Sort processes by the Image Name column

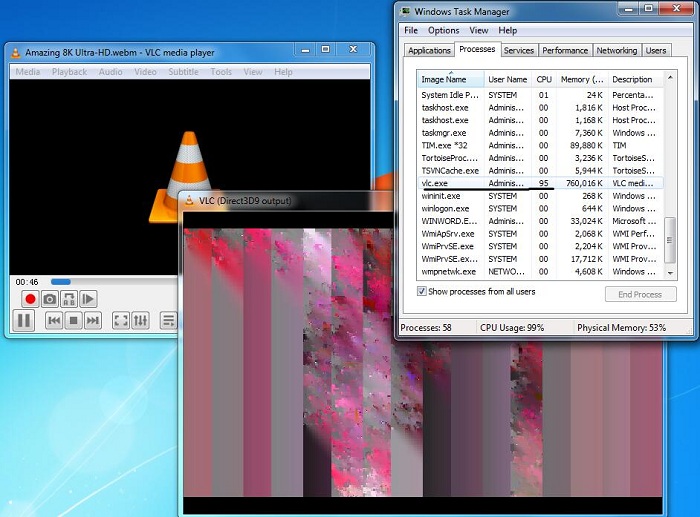(x=450, y=79)
